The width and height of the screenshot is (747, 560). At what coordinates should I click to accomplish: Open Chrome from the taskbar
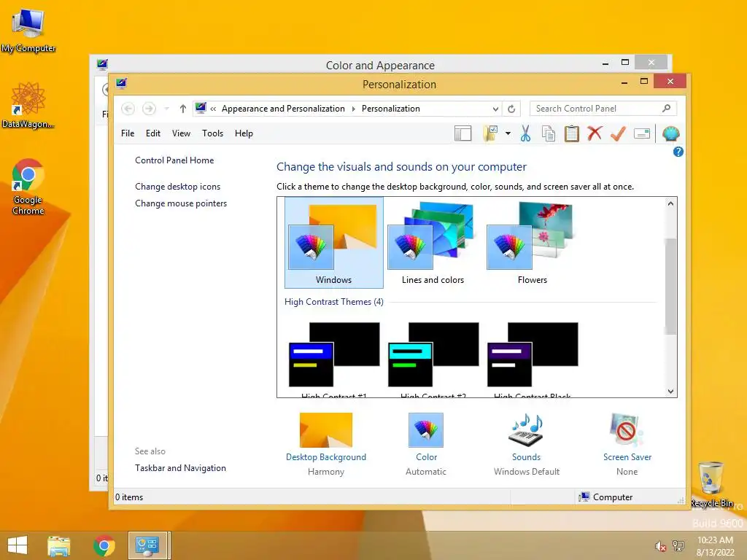(104, 545)
